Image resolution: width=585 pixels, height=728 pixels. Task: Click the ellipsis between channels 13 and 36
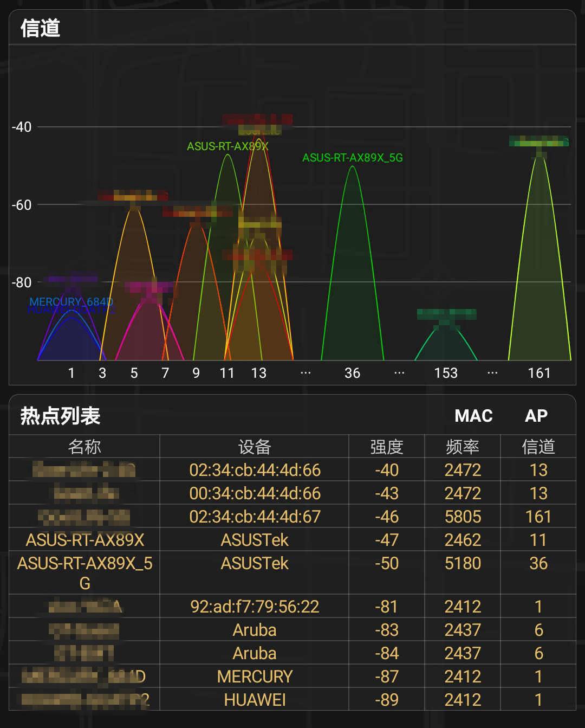(305, 372)
